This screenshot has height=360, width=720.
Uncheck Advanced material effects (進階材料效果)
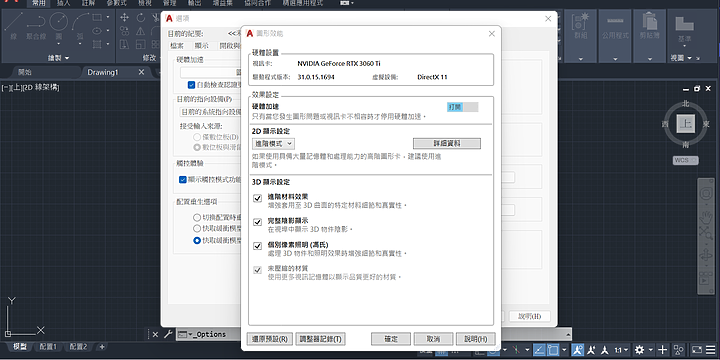point(258,198)
